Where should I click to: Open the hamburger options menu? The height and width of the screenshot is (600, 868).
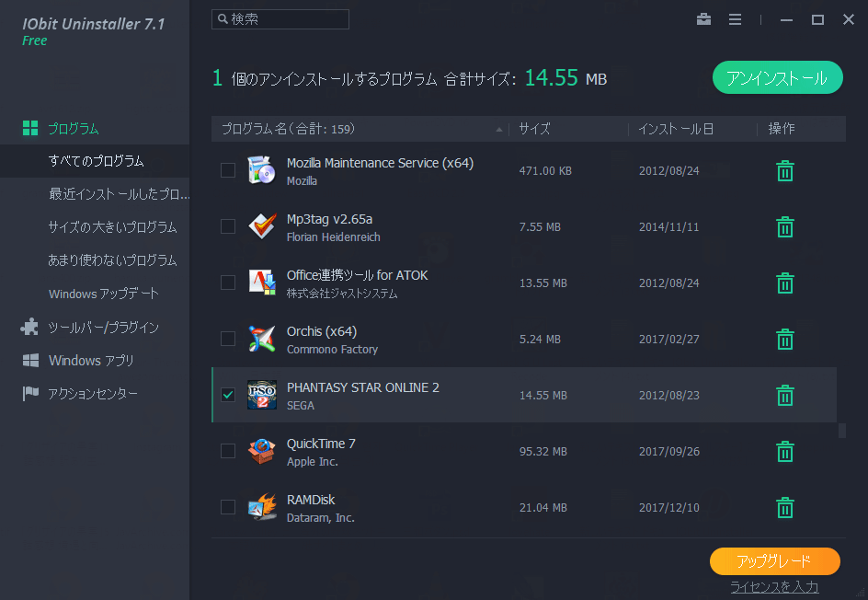pos(735,19)
